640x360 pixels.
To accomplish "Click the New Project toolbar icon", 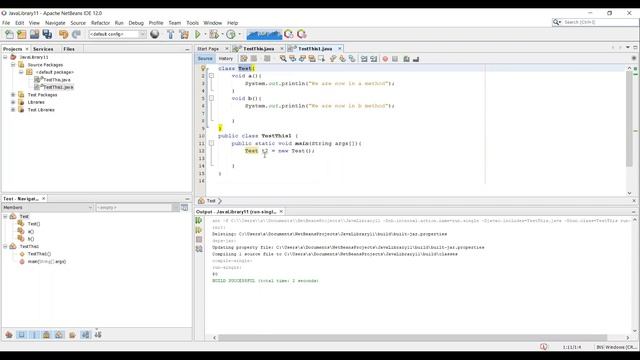I will pyautogui.click(x=22, y=35).
